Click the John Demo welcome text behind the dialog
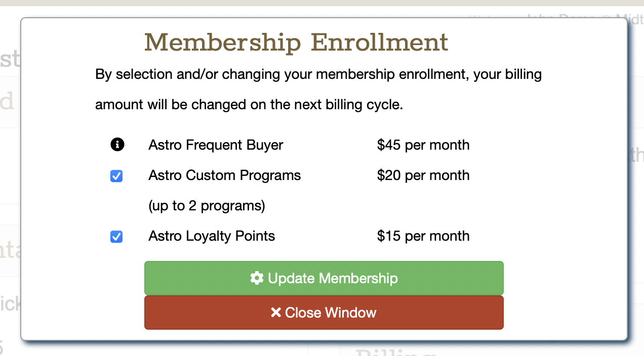This screenshot has height=356, width=644. point(557,16)
